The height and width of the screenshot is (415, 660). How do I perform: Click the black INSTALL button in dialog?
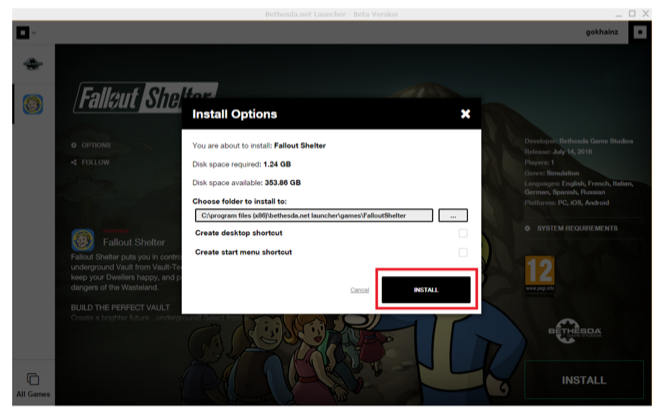point(426,290)
